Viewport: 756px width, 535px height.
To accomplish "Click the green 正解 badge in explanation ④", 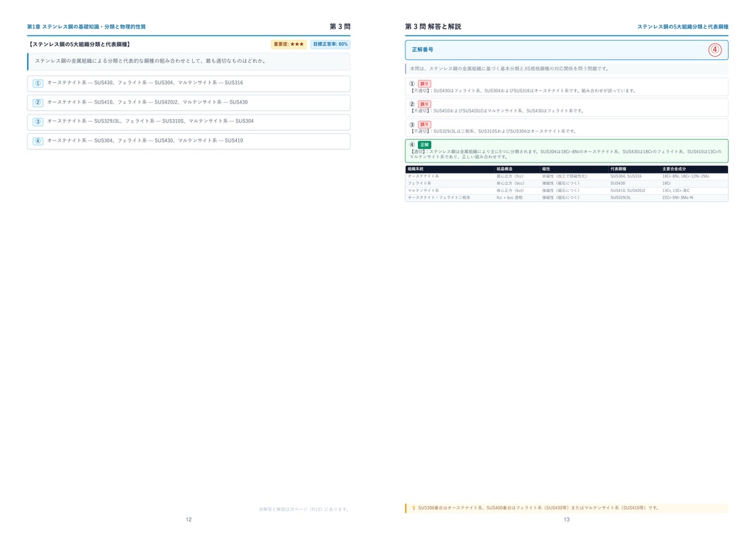I will 425,145.
